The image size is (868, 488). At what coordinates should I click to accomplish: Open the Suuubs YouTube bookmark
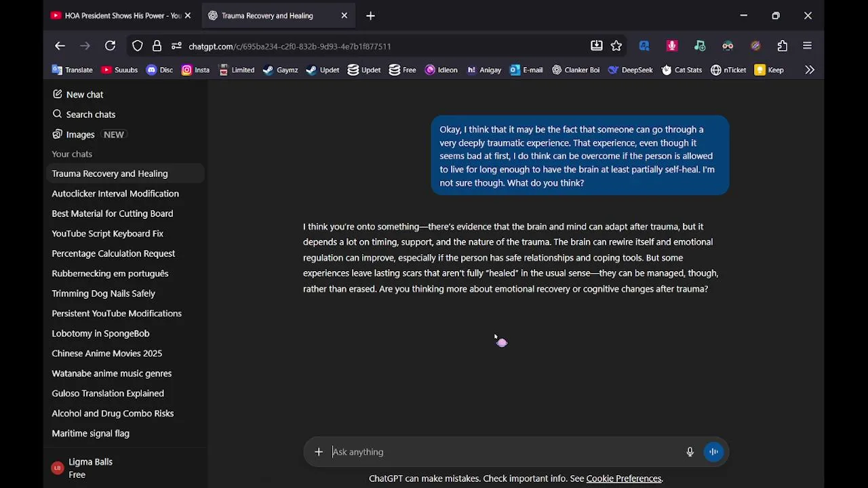(x=119, y=70)
